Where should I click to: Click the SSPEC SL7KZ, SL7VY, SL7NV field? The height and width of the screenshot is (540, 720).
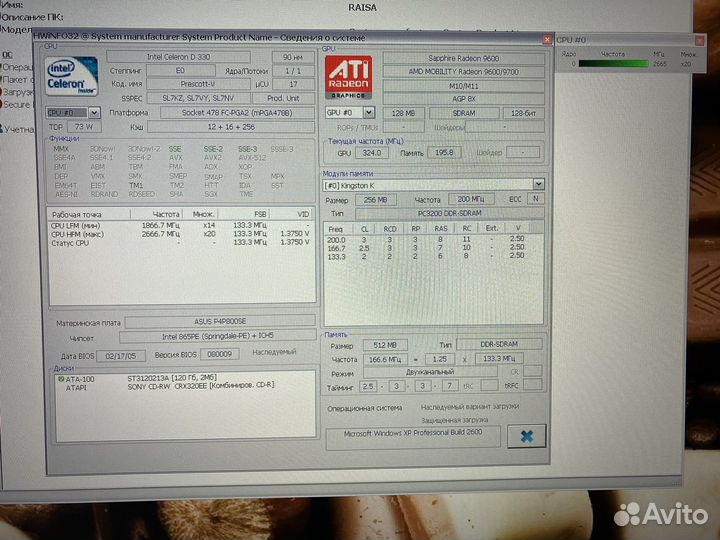coord(198,98)
